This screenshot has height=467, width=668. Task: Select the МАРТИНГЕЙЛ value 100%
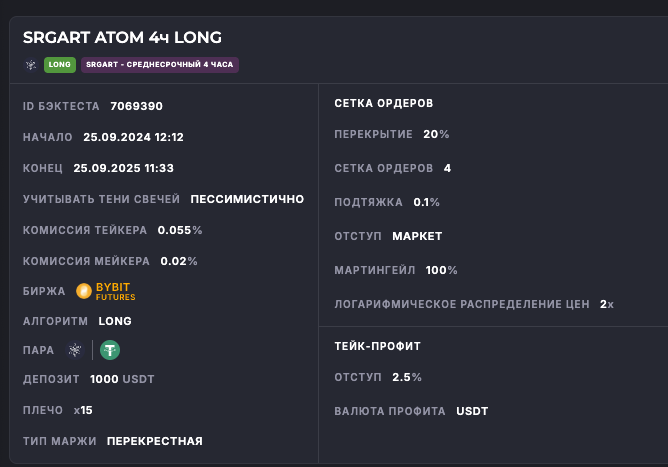click(x=441, y=270)
